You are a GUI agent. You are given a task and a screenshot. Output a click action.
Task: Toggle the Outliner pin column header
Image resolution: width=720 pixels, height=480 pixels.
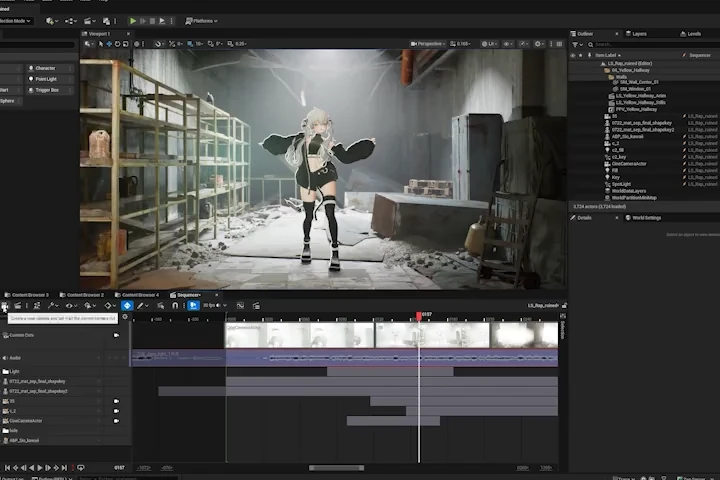[x=590, y=55]
